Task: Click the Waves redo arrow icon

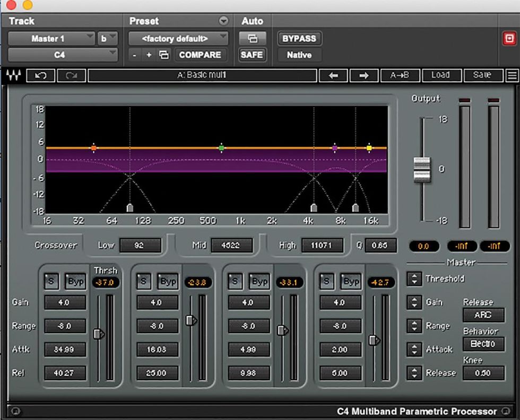Action: pos(71,75)
